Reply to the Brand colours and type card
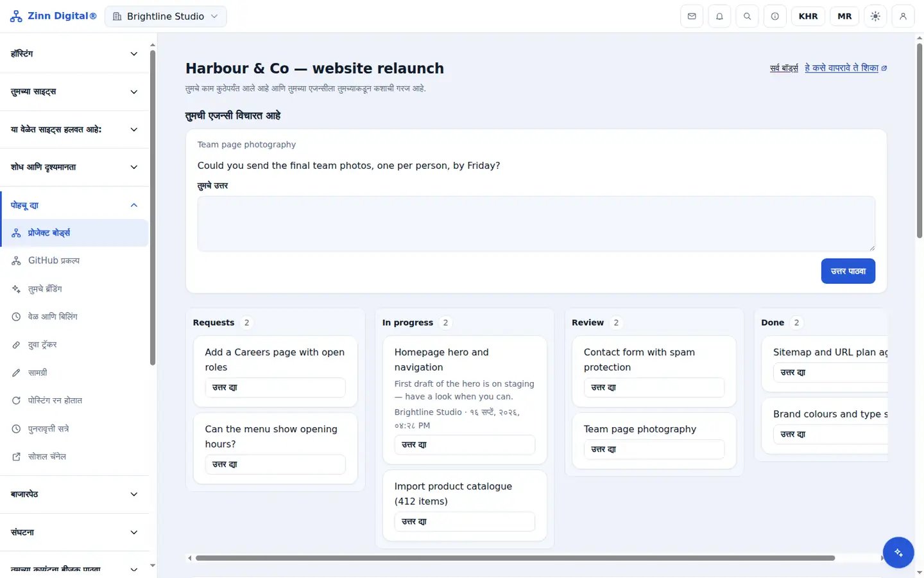 point(831,435)
